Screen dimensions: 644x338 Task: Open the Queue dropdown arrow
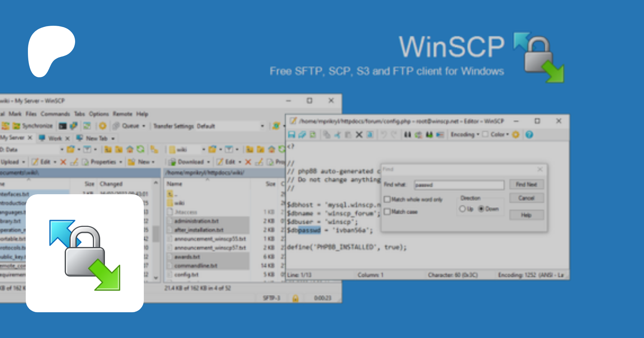pos(144,126)
